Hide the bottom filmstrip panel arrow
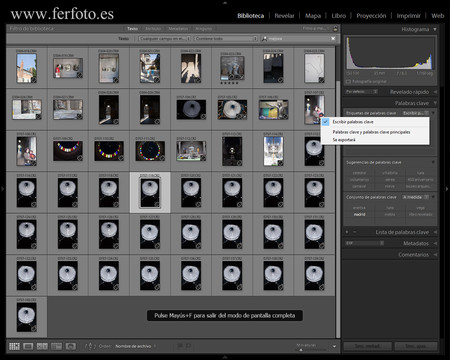450x360 pixels. coord(225,358)
